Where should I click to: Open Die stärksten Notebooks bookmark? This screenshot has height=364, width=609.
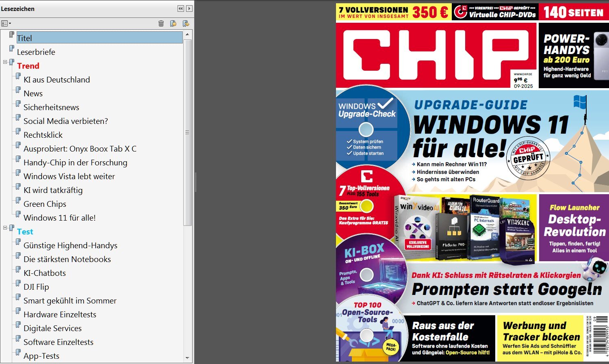click(x=67, y=259)
